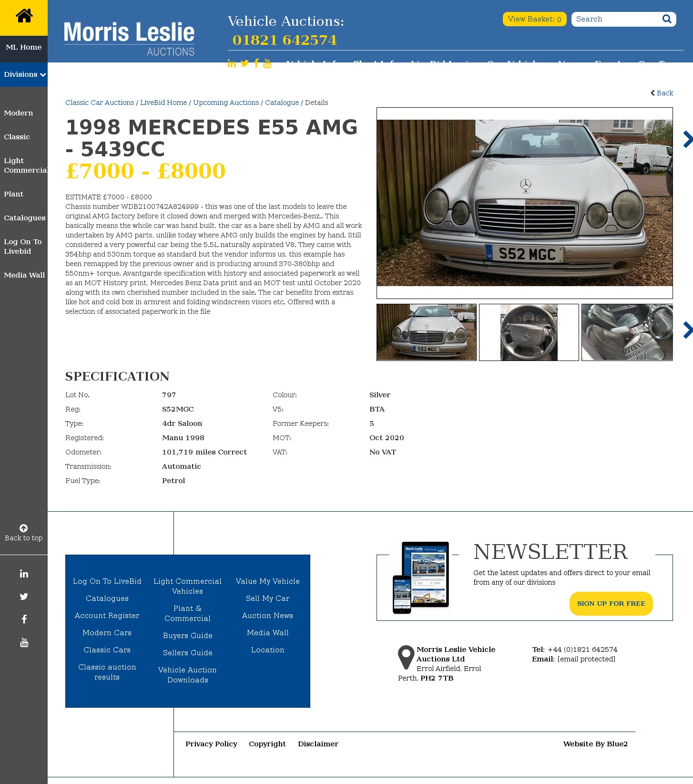Advance the thumbnail strip arrow
The image size is (693, 784).
688,330
